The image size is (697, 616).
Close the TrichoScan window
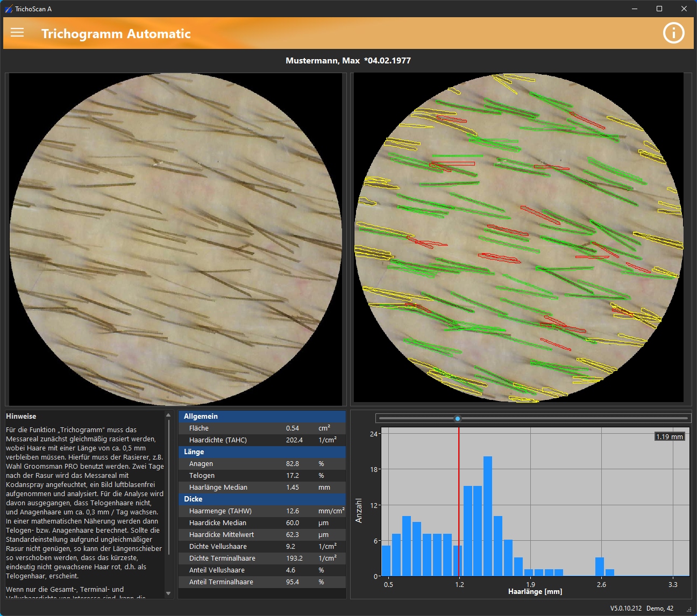(x=684, y=9)
